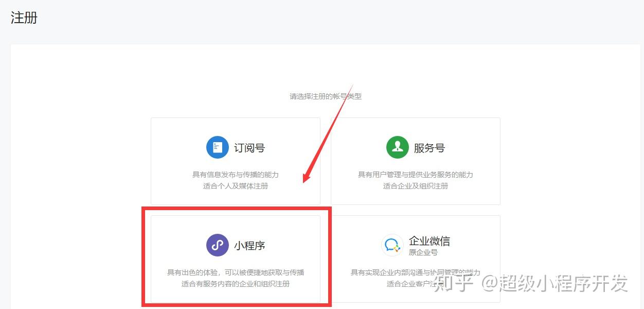Click the green 服务号 person icon
This screenshot has width=644, height=309.
(x=397, y=147)
